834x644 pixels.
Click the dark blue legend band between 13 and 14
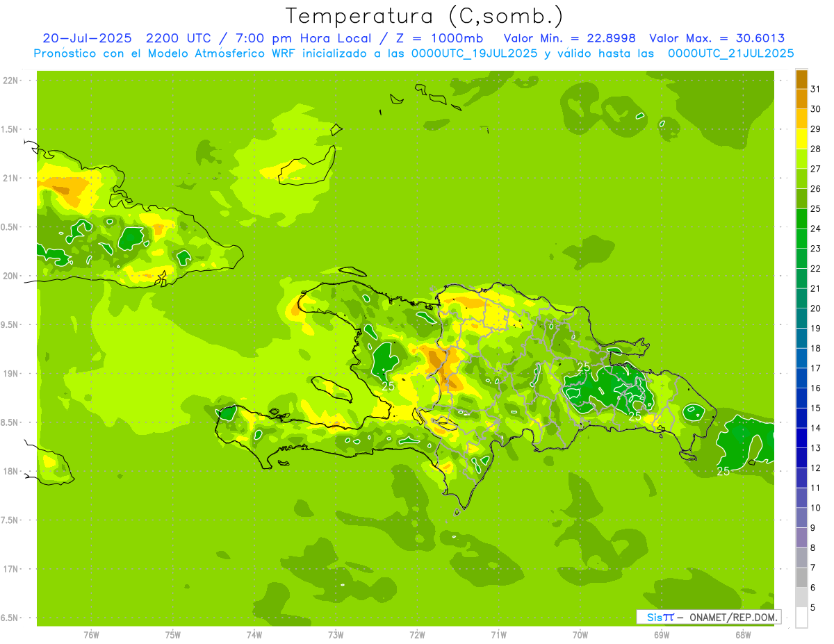coord(801,438)
